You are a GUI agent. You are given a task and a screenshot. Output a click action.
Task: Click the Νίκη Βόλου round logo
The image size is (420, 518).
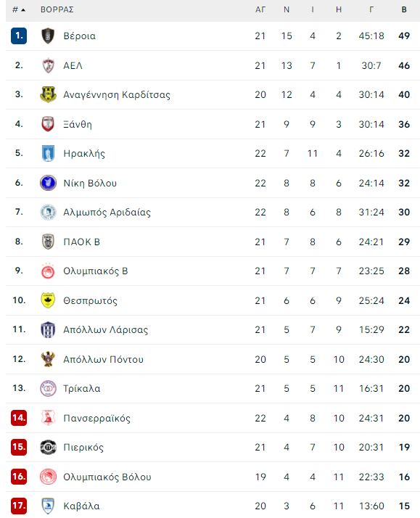(48, 183)
